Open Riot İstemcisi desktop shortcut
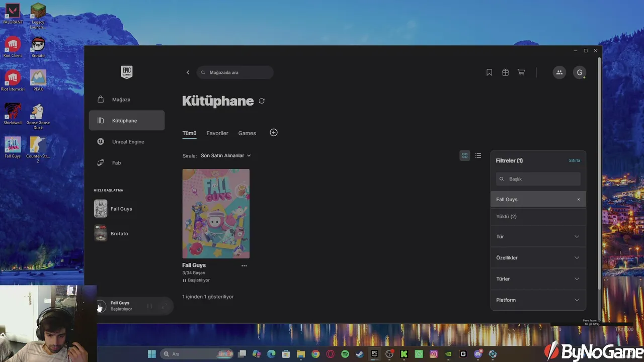The height and width of the screenshot is (362, 644). pyautogui.click(x=13, y=81)
